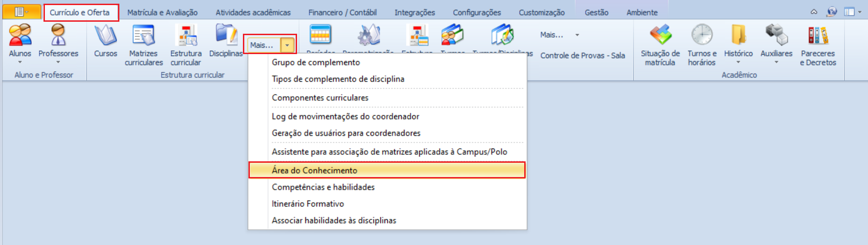Screen dimensions: 868x245
Task: Expand the Auxiliares dropdown
Action: [776, 62]
